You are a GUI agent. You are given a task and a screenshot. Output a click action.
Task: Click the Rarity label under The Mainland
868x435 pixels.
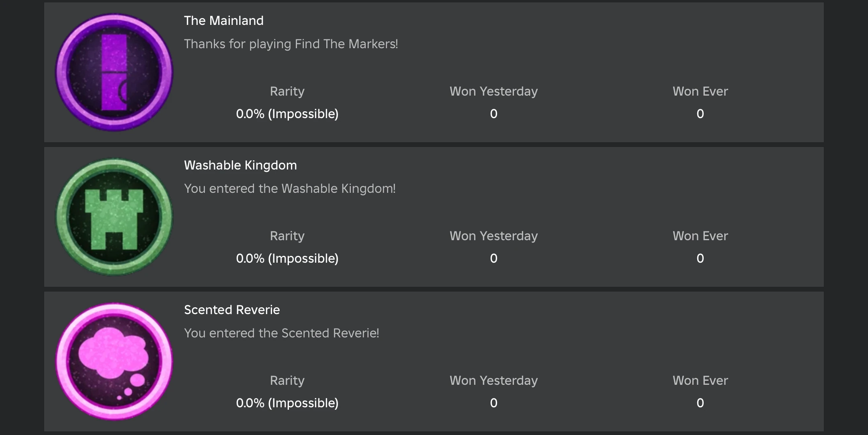pos(287,91)
